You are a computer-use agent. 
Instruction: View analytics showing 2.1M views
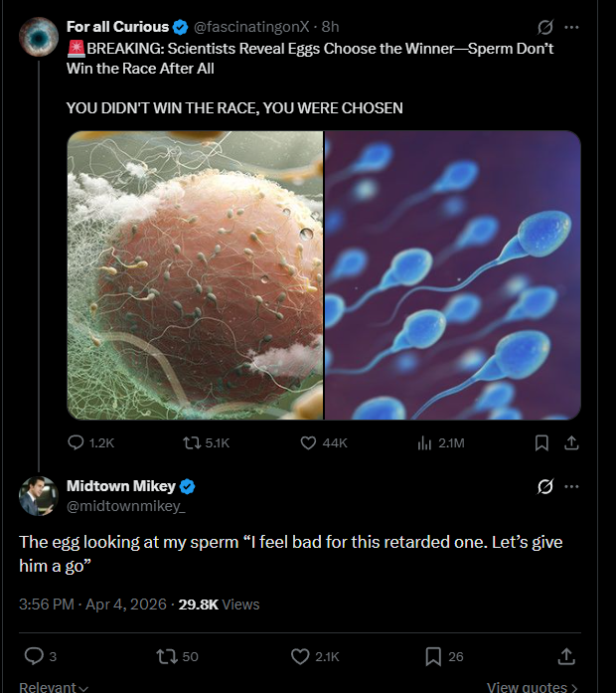[x=424, y=442]
